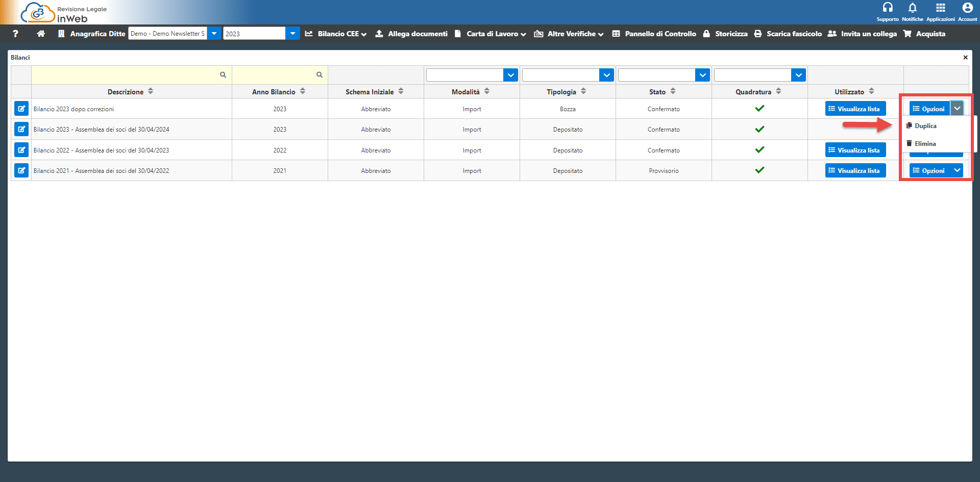Click Invita un collega

click(x=862, y=34)
